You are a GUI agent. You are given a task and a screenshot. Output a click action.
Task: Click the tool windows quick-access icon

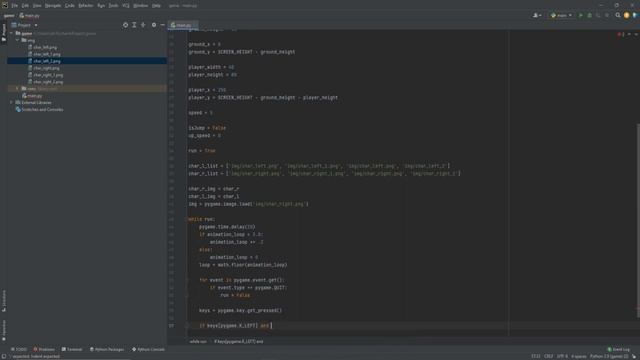click(x=4, y=356)
